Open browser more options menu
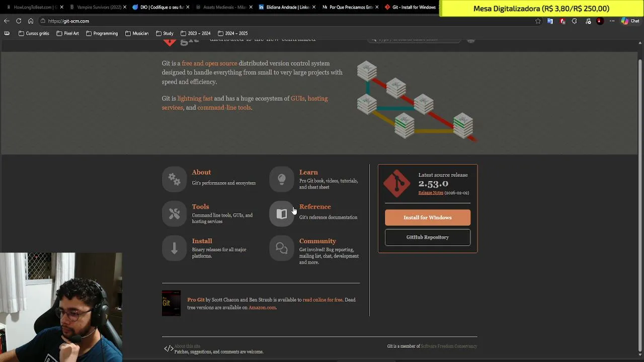Screen dimensions: 644x362 click(612, 21)
